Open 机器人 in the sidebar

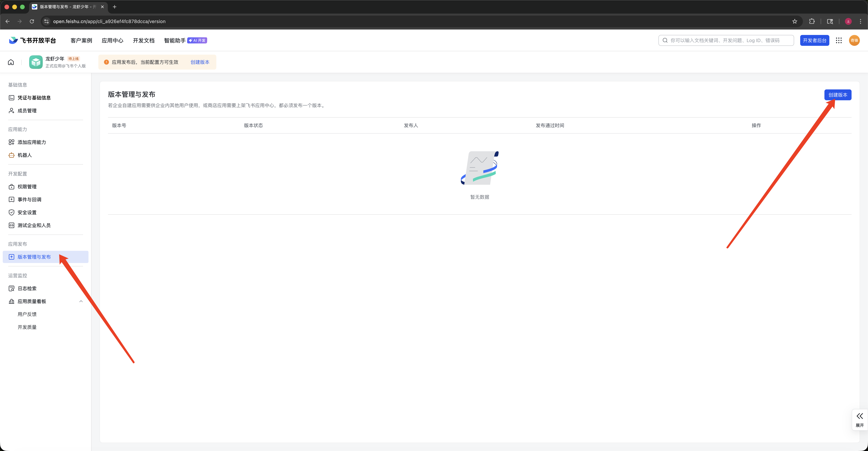(x=25, y=155)
